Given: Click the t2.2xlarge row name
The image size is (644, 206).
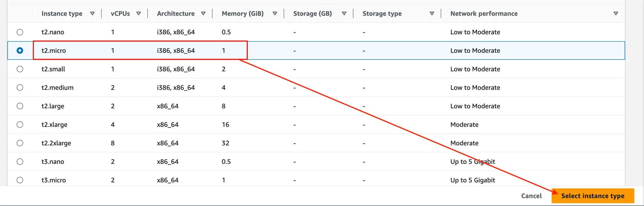Looking at the screenshot, I should point(56,143).
